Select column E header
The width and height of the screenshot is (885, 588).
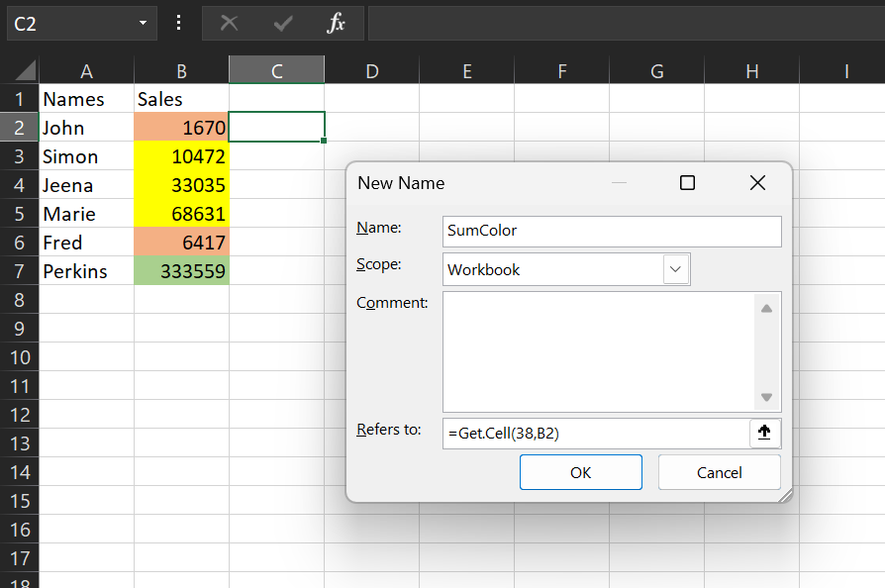point(467,70)
